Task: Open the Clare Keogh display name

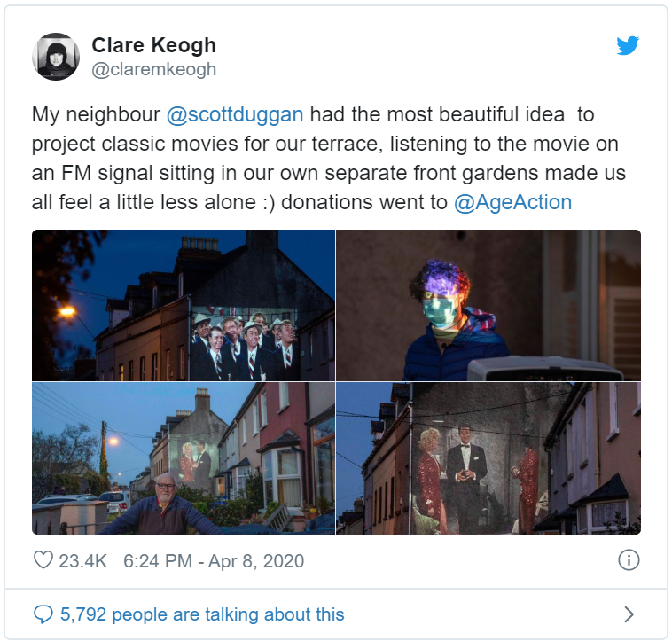Action: (154, 45)
